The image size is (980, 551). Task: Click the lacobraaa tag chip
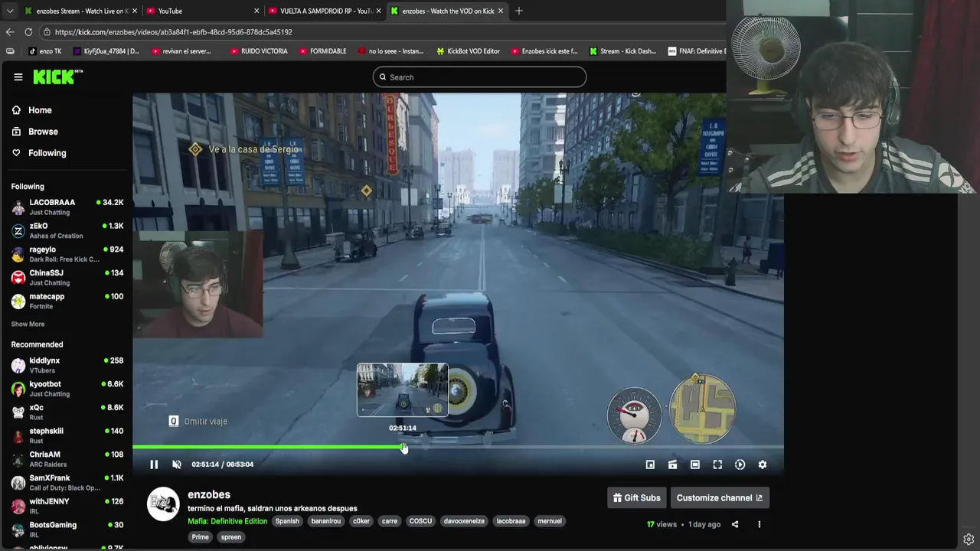coord(511,521)
